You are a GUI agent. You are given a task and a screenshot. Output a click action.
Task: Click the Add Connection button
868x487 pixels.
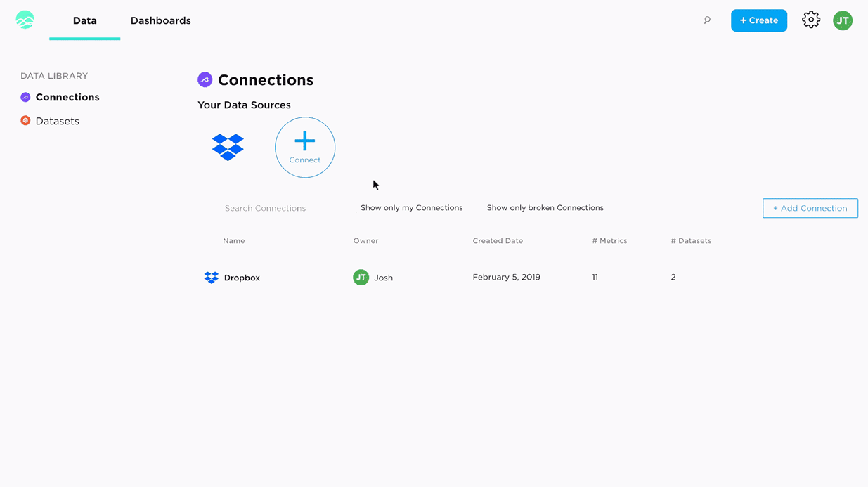[x=810, y=208]
